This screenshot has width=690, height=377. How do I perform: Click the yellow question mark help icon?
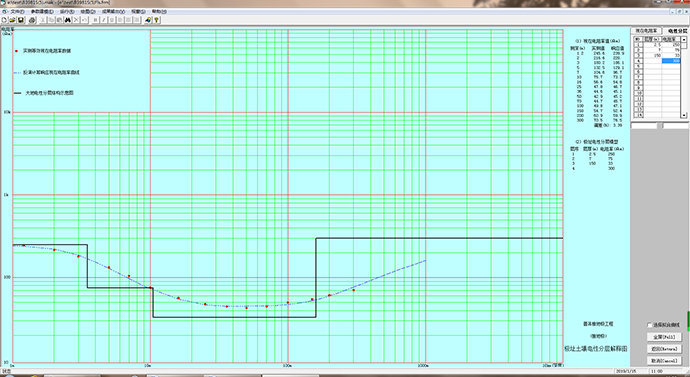(157, 20)
